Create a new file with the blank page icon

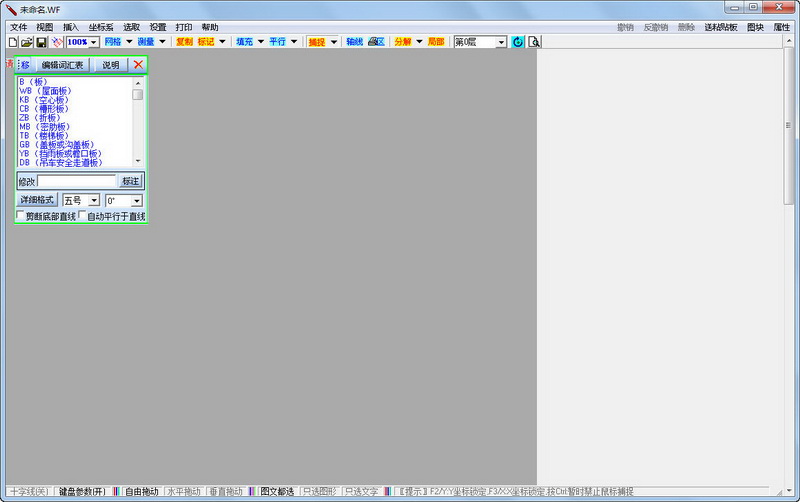point(13,42)
